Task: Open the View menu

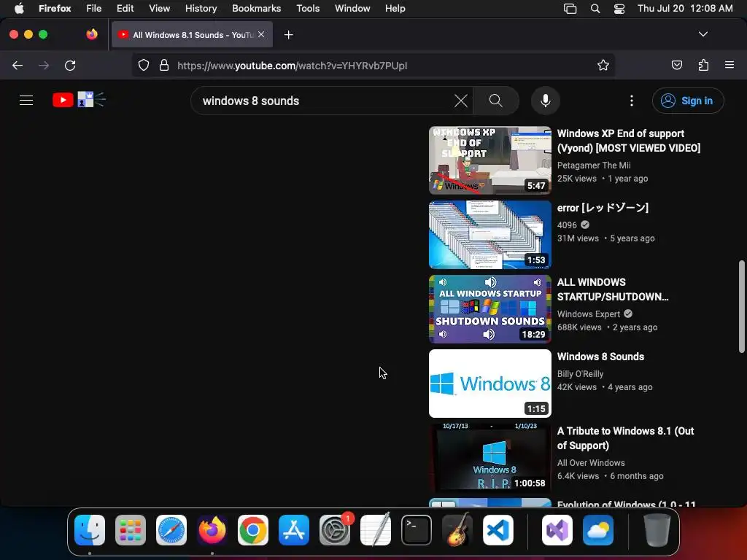Action: [159, 8]
